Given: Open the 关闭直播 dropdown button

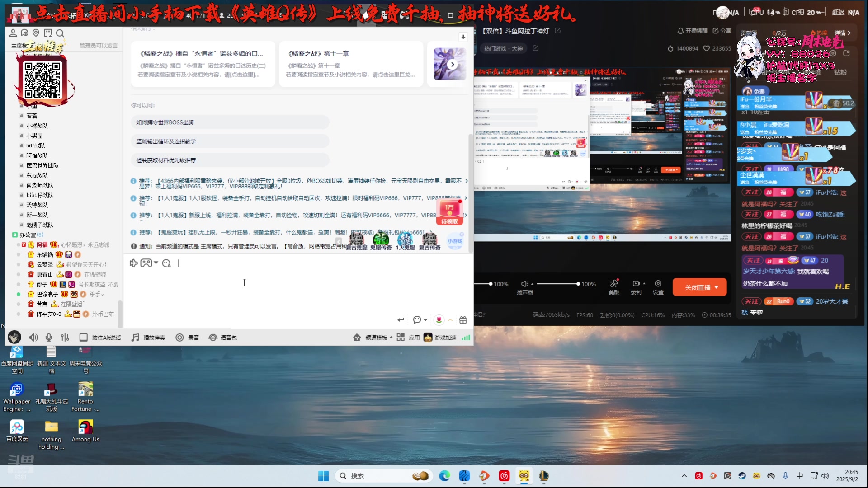Looking at the screenshot, I should coord(699,287).
